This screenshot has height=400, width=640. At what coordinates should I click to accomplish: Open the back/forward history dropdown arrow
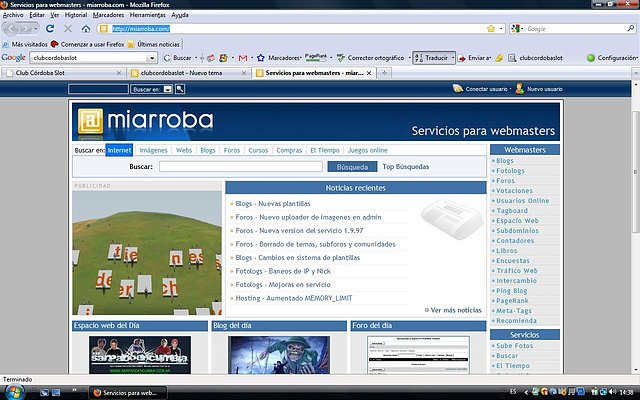point(36,29)
